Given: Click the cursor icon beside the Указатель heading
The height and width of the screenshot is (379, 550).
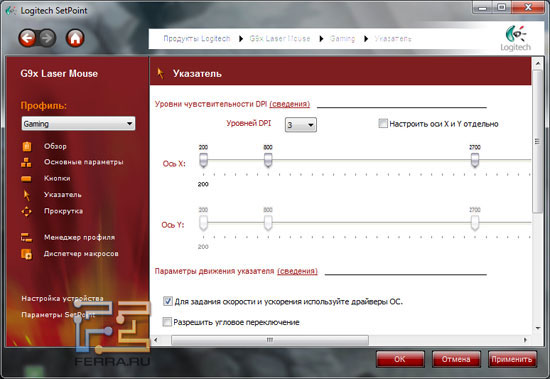Looking at the screenshot, I should [160, 73].
